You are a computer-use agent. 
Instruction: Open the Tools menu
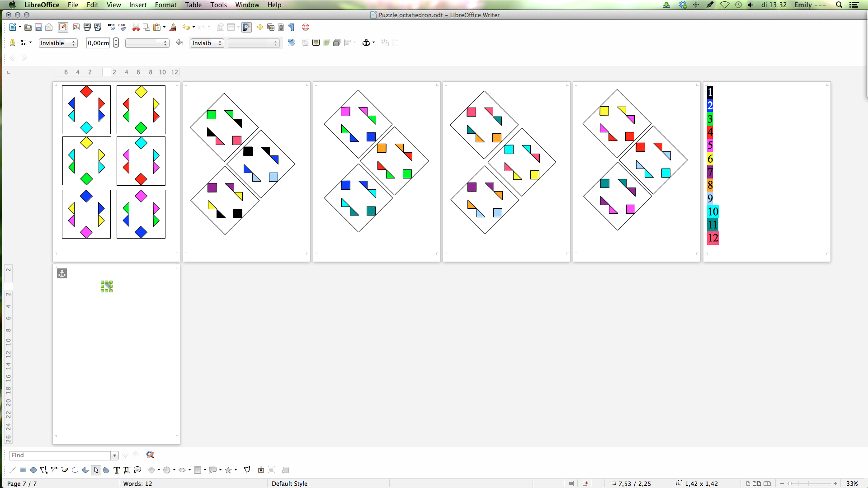tap(217, 5)
